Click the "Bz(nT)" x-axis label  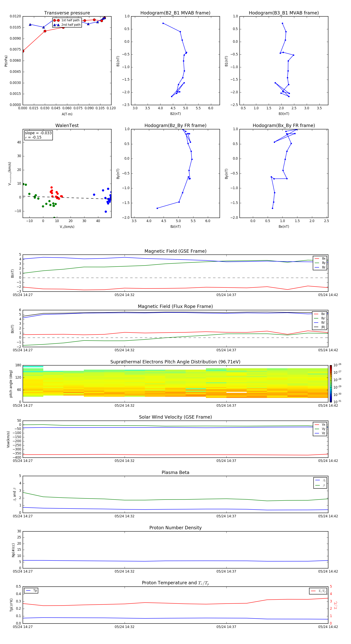[175, 227]
